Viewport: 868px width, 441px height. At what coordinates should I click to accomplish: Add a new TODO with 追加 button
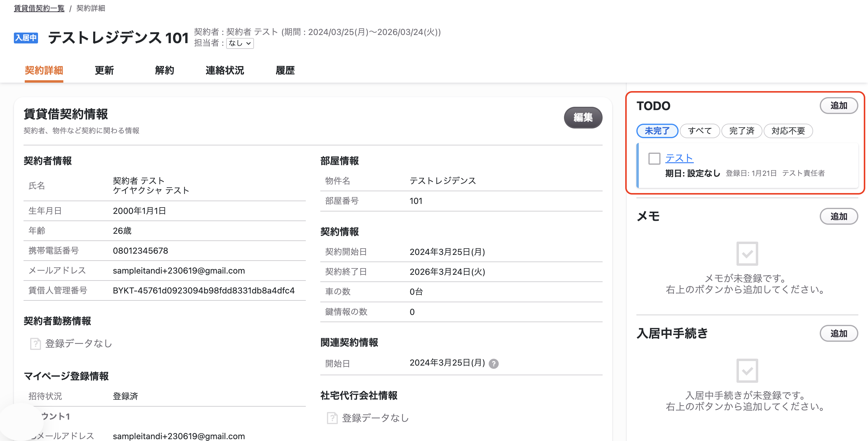839,106
